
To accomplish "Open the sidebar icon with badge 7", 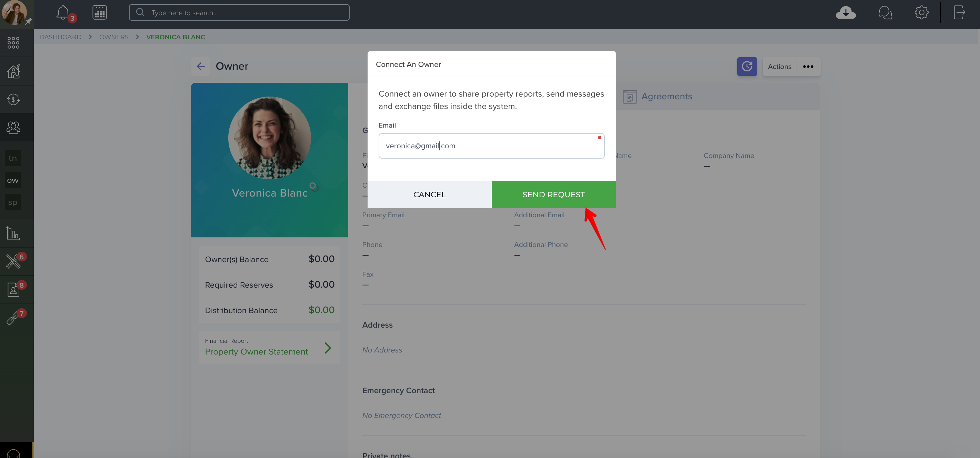I will (12, 318).
